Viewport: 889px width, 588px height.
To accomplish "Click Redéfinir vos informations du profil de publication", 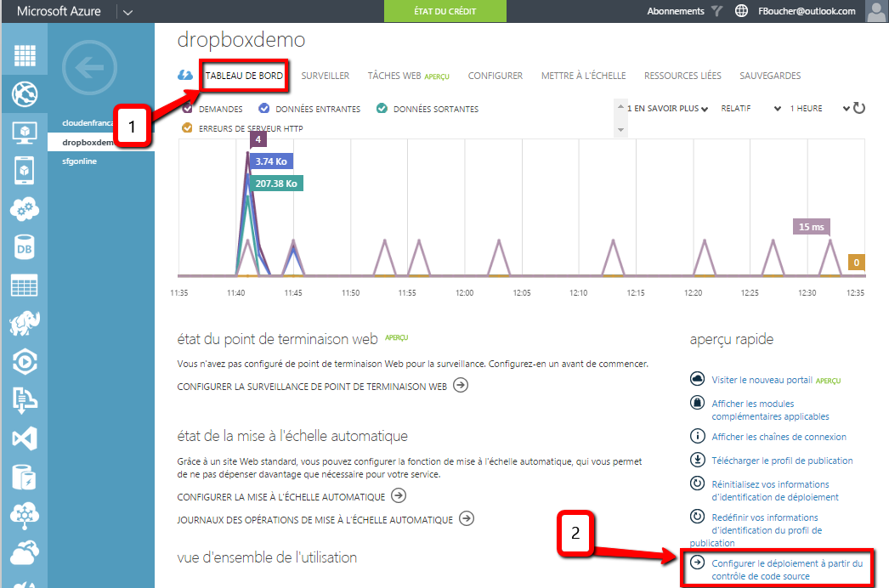I will click(756, 530).
